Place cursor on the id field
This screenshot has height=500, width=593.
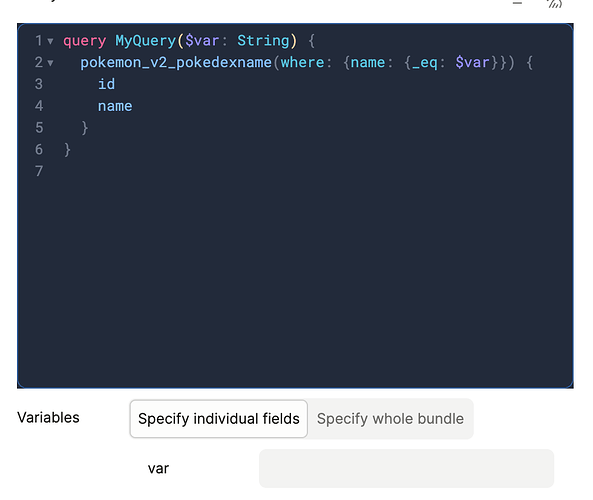(106, 84)
